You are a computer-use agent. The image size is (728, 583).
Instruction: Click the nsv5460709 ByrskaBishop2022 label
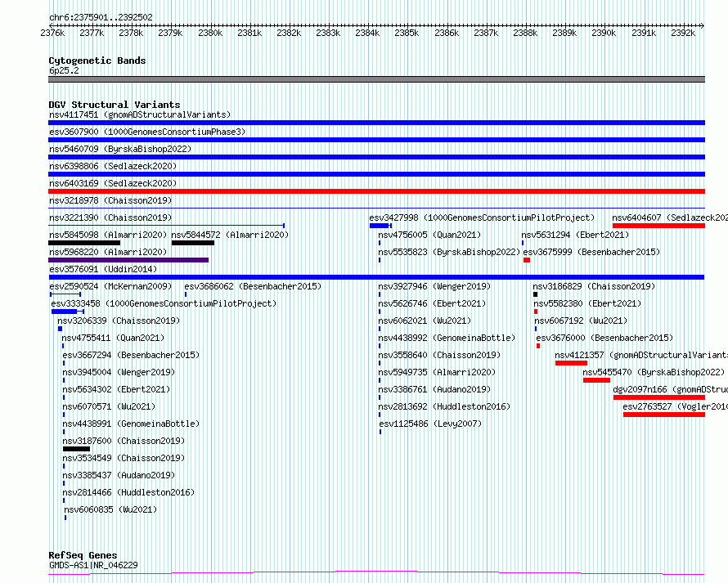(120, 149)
